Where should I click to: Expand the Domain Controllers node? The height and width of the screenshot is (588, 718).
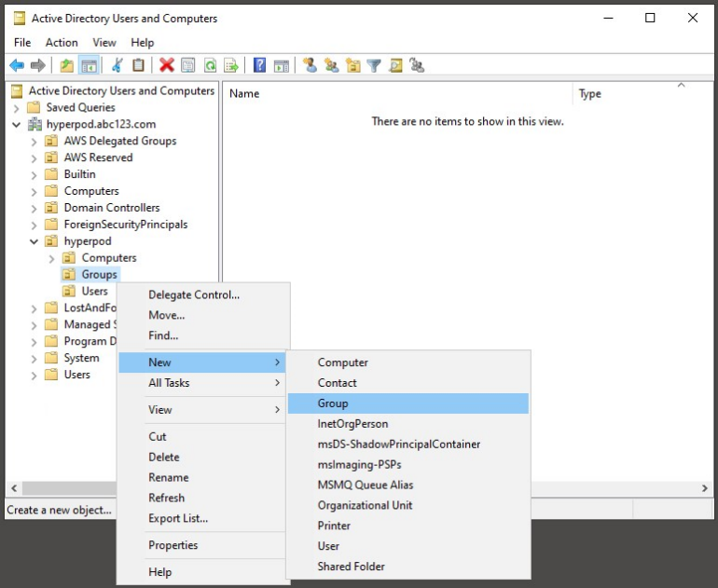(x=34, y=208)
